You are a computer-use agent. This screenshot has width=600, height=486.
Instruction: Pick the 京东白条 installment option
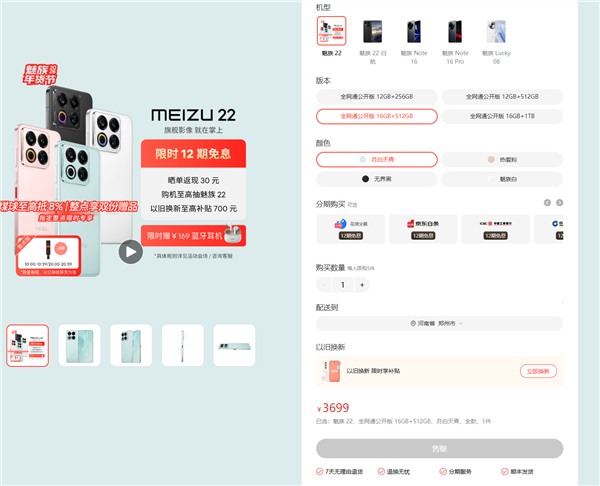point(423,229)
